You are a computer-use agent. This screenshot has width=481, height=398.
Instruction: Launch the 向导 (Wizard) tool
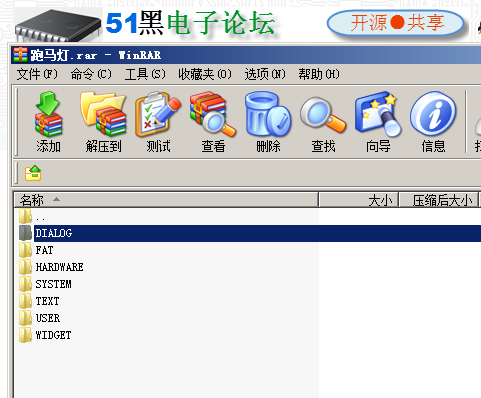pos(378,122)
